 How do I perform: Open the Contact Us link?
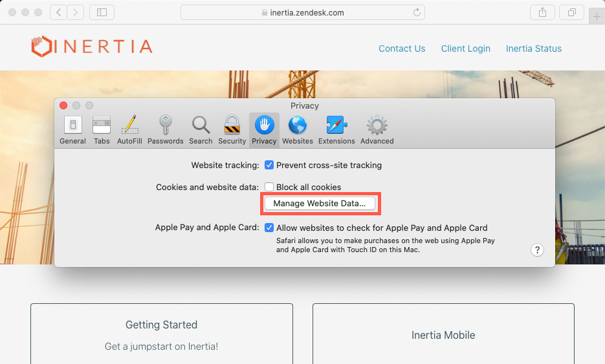coord(402,48)
